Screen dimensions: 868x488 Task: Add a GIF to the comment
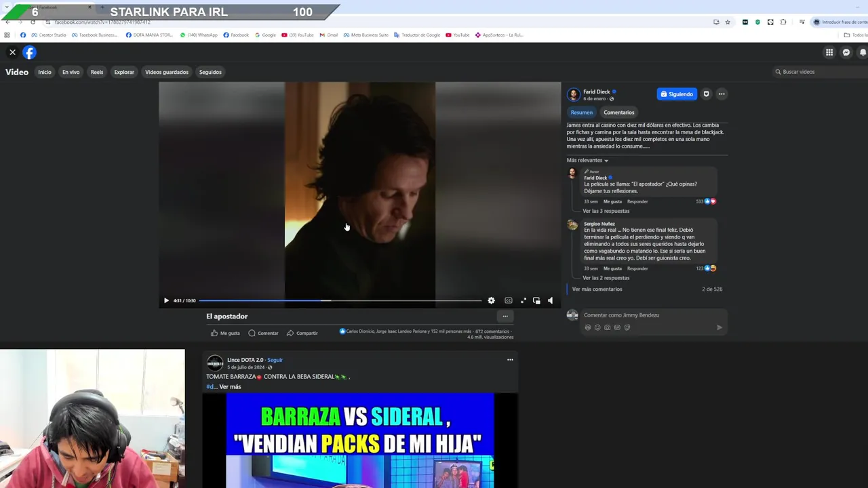tap(617, 327)
